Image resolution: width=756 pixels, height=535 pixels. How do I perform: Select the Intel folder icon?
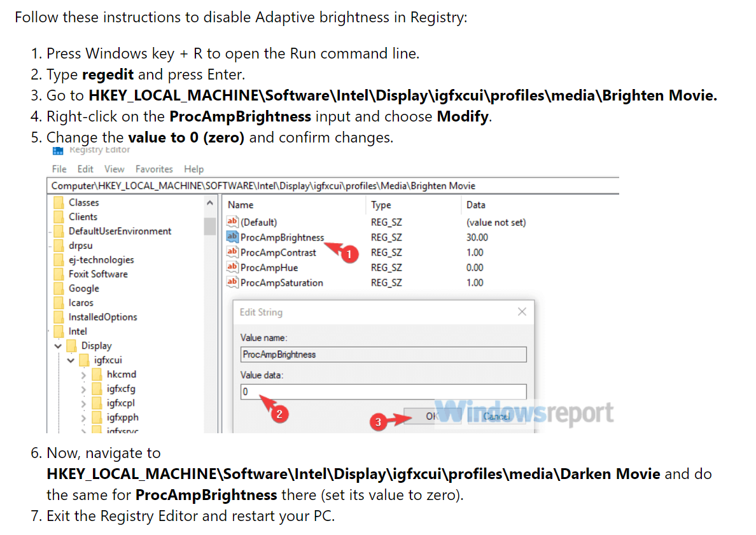59,331
